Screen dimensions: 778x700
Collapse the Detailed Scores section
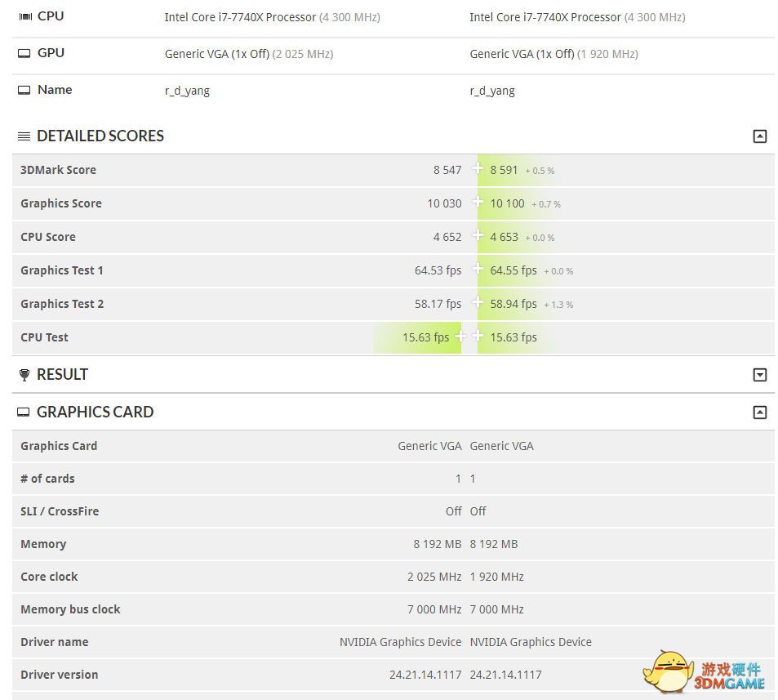pos(760,136)
